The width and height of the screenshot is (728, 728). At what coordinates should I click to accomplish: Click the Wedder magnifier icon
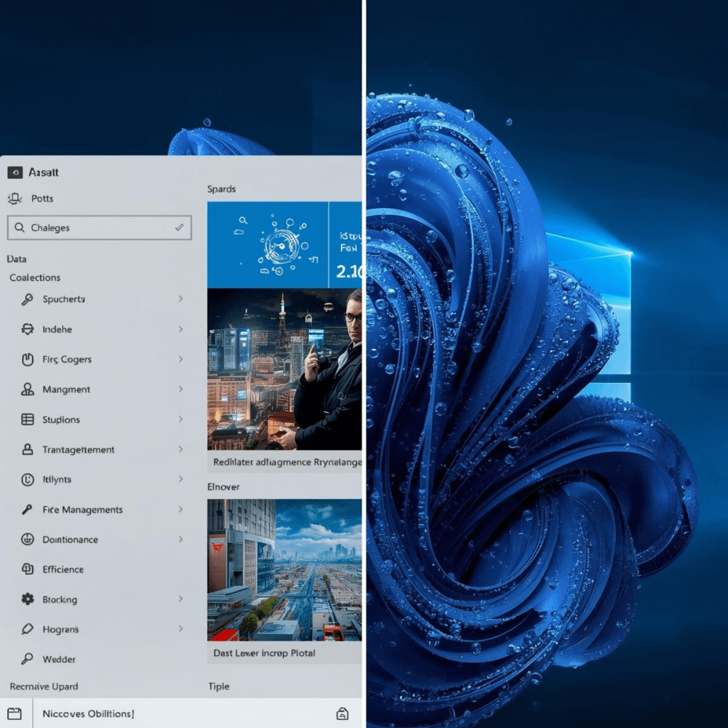[x=28, y=659]
